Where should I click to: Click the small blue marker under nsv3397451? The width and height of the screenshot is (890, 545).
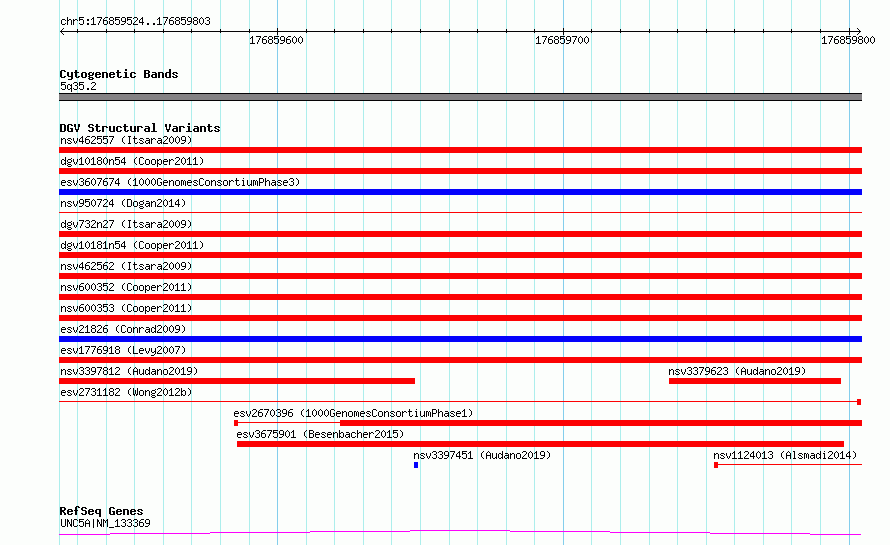coord(416,465)
